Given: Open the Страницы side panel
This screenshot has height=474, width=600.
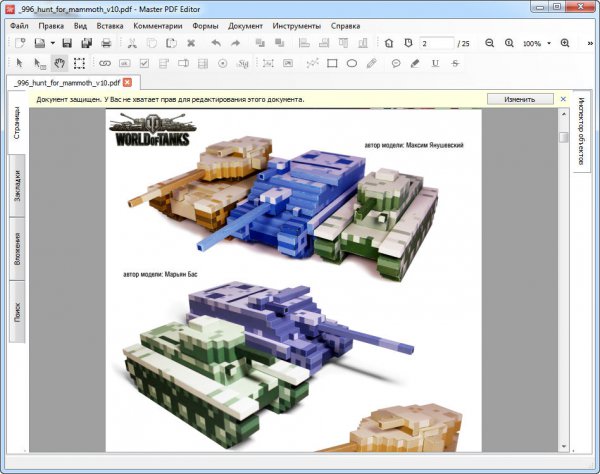Looking at the screenshot, I should point(17,123).
